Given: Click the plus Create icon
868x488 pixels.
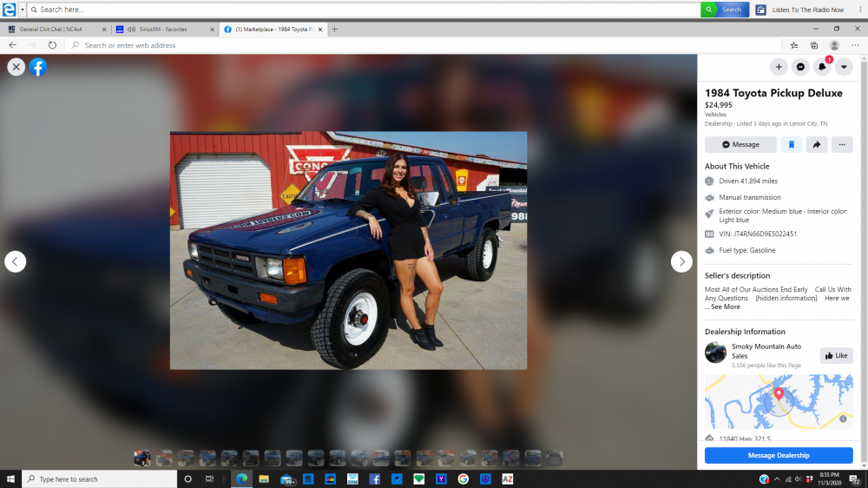Looking at the screenshot, I should (x=779, y=67).
